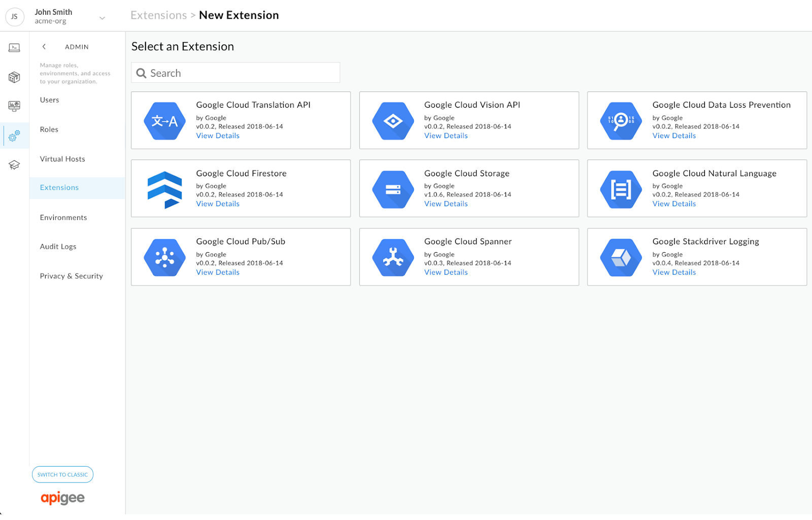The image size is (812, 520).
Task: Click the Stackdriver Logging icon
Action: (x=621, y=257)
